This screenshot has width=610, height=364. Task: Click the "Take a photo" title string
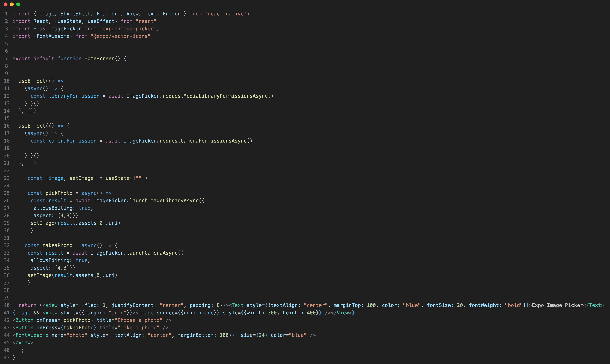(139, 328)
